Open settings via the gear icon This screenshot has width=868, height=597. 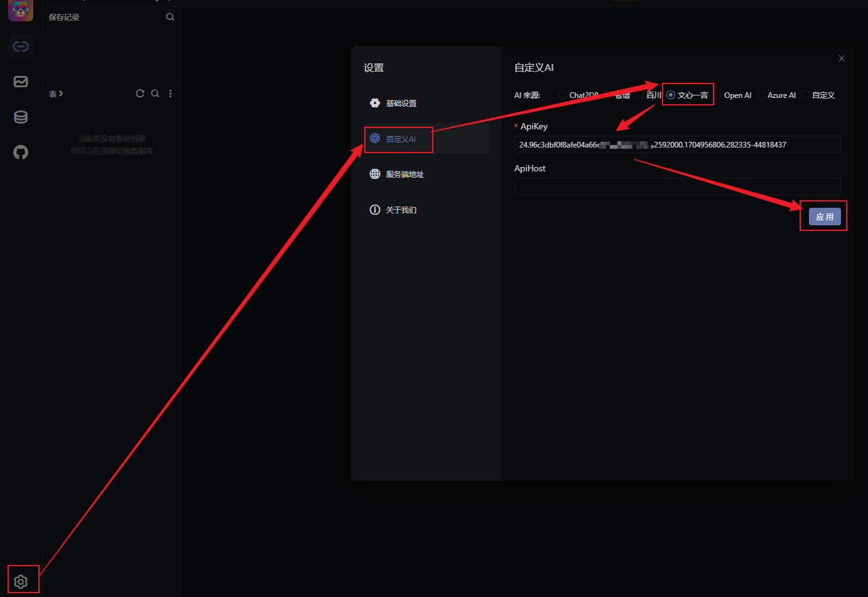click(21, 581)
